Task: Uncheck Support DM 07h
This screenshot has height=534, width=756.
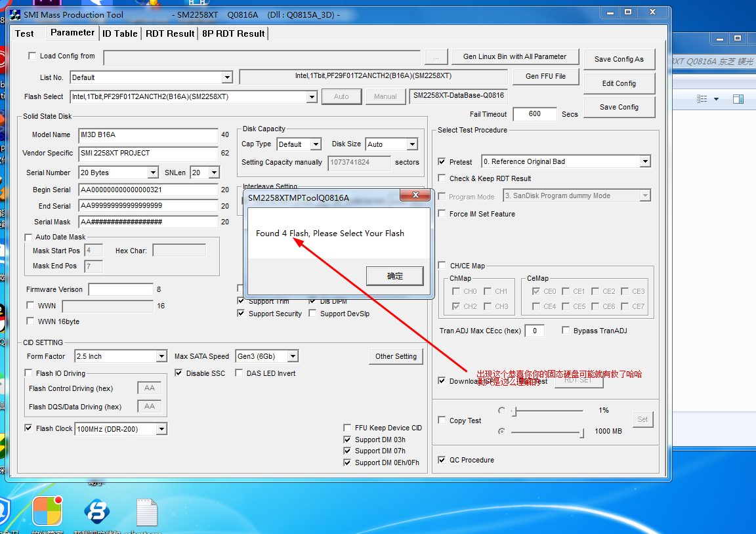Action: 347,451
